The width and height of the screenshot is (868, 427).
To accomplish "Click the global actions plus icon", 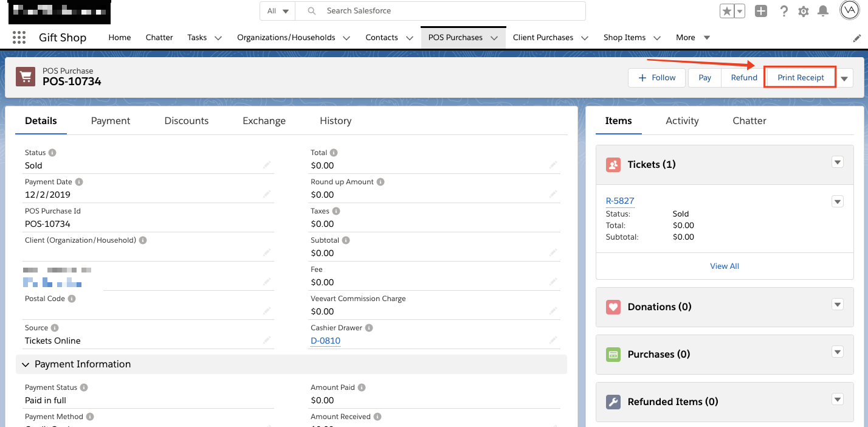I will point(761,11).
